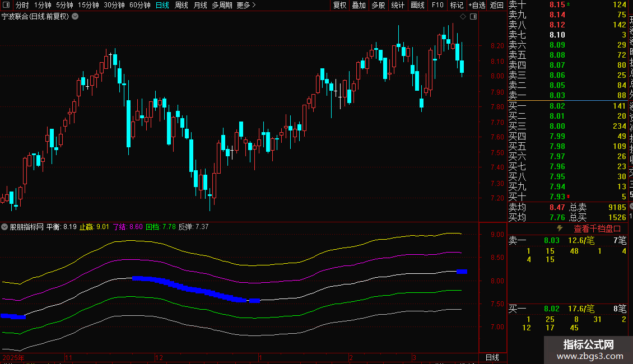Click the 返回 back button
This screenshot has width=633, height=364.
click(496, 5)
